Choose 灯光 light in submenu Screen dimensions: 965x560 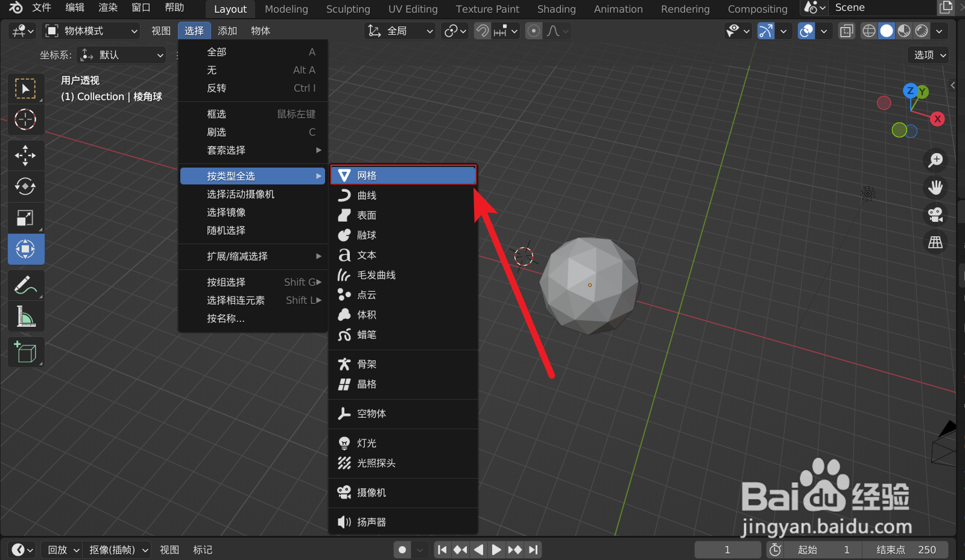point(403,443)
